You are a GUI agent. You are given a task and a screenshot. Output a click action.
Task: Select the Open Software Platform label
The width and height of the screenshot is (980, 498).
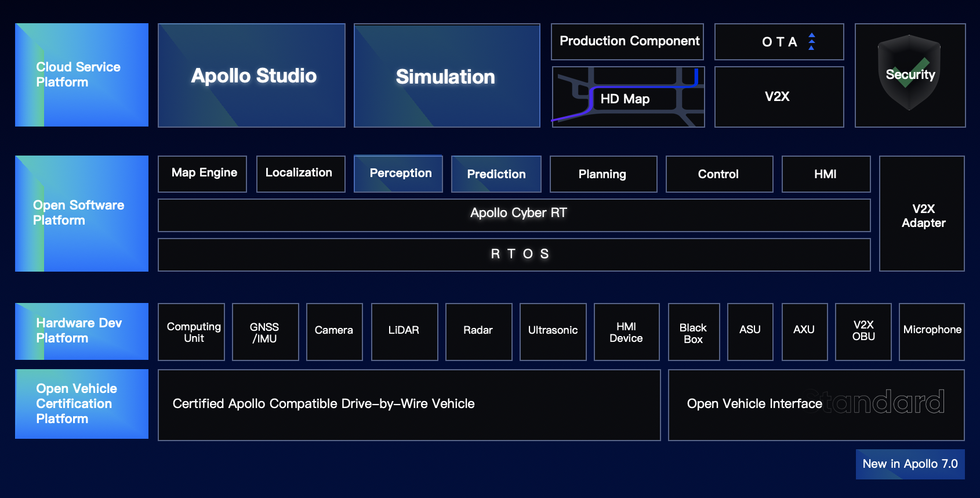pyautogui.click(x=82, y=214)
